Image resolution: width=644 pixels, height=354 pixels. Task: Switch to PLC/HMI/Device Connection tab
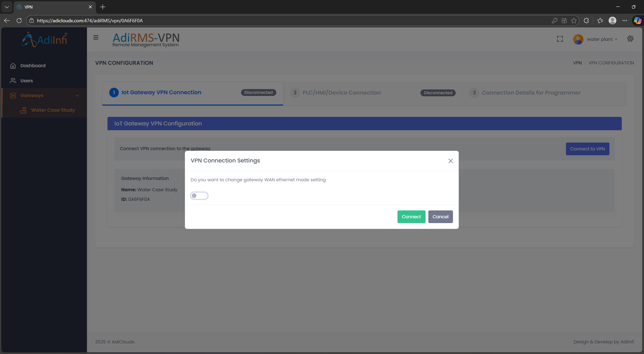pyautogui.click(x=341, y=93)
